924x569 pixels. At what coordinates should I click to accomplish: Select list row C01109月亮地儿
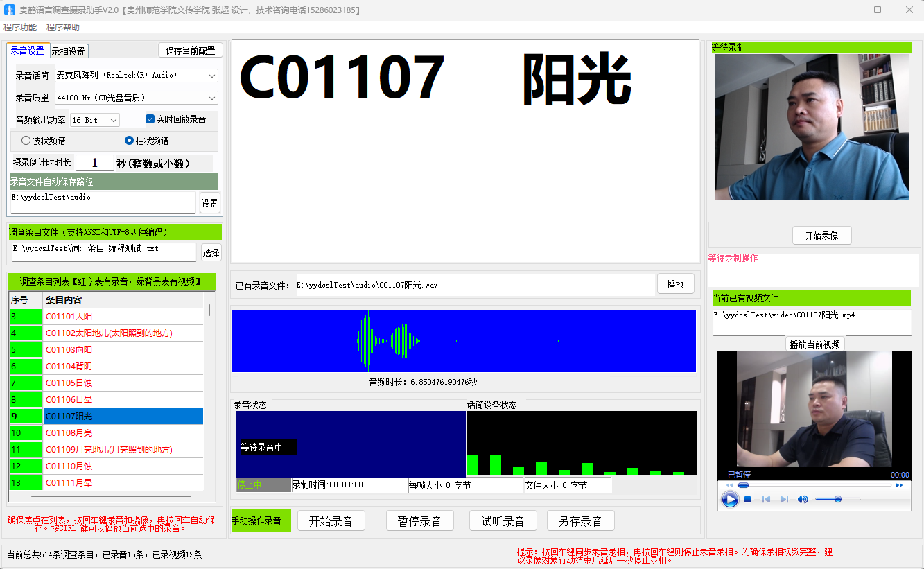tap(123, 450)
